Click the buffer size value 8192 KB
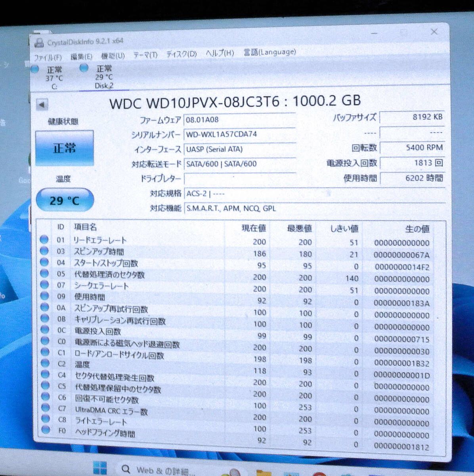The width and height of the screenshot is (474, 476). click(412, 117)
